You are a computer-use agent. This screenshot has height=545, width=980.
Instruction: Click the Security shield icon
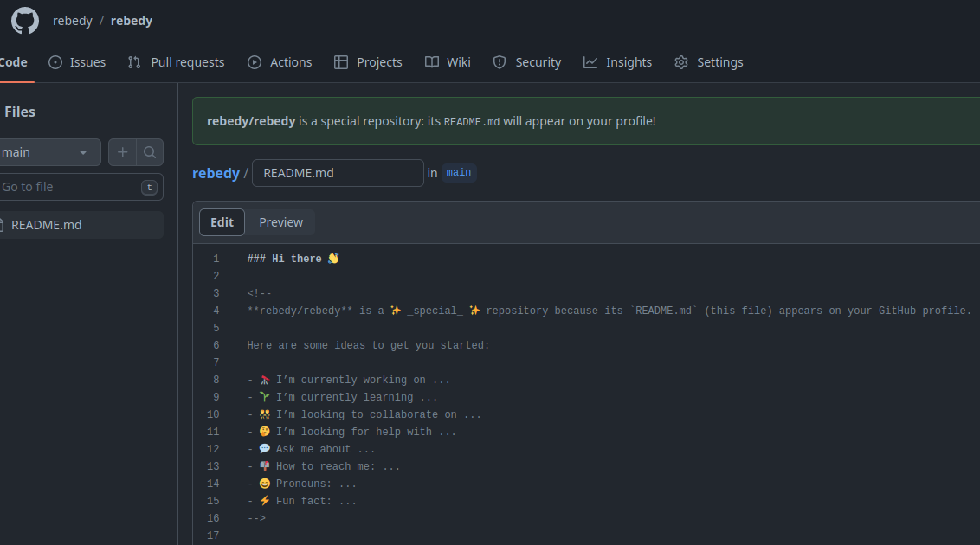click(x=500, y=62)
